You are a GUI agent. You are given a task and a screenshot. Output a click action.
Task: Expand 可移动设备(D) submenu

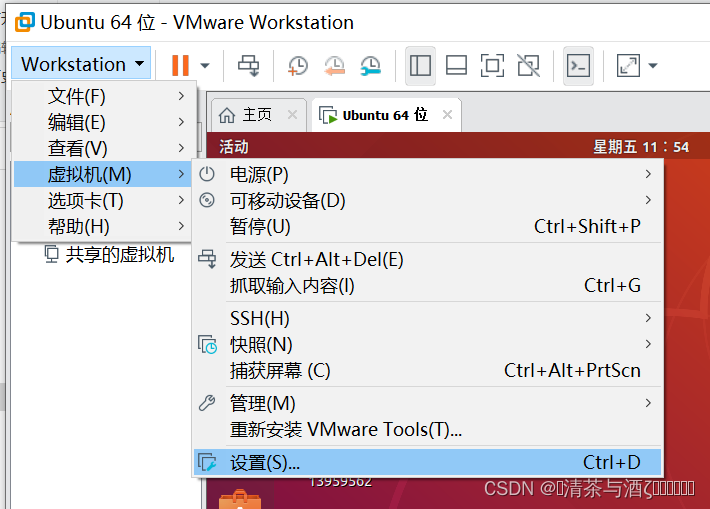(427, 200)
